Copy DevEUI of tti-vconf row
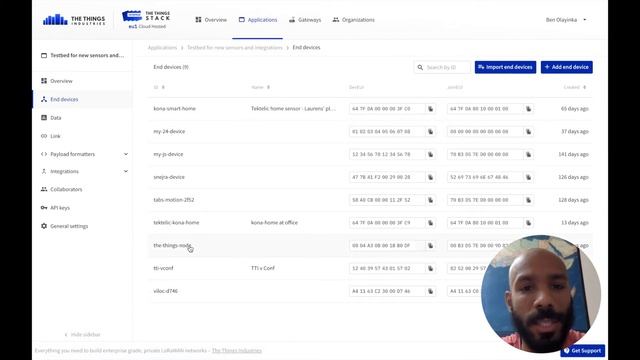 (430, 269)
